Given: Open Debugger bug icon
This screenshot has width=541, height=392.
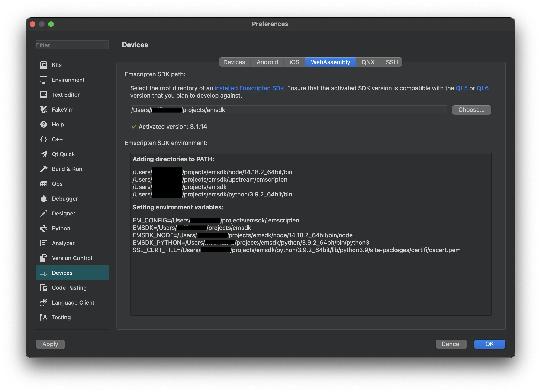Looking at the screenshot, I should click(x=43, y=199).
